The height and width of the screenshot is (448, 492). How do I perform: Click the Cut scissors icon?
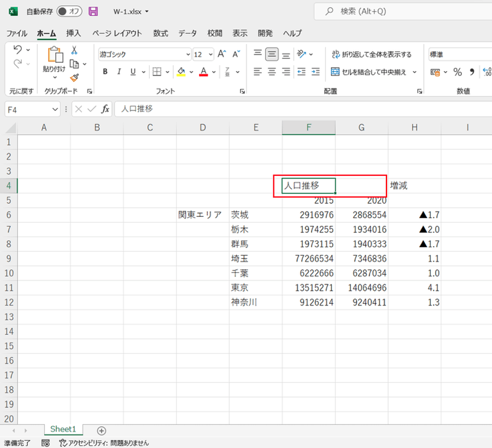pyautogui.click(x=74, y=50)
